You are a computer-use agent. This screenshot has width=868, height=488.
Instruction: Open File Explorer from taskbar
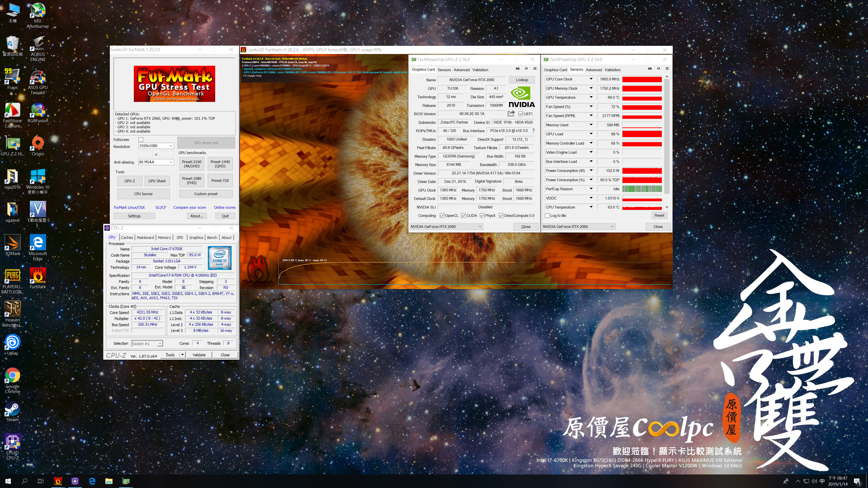tap(109, 481)
